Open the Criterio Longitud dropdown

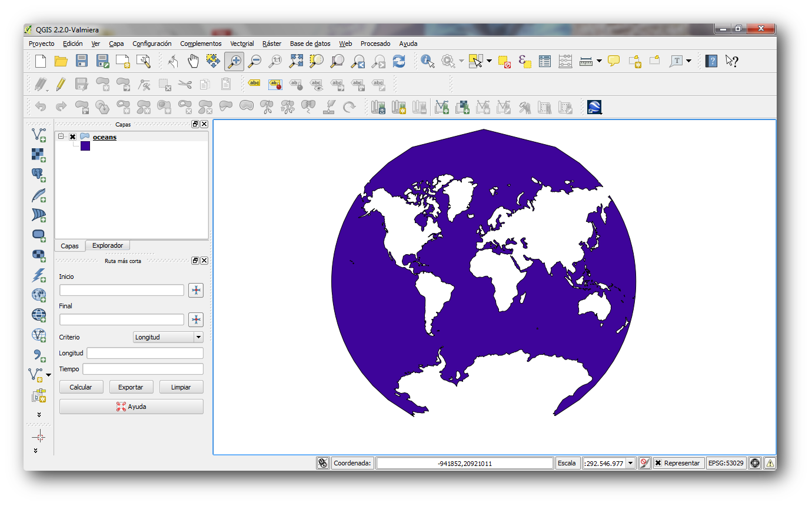pyautogui.click(x=168, y=337)
